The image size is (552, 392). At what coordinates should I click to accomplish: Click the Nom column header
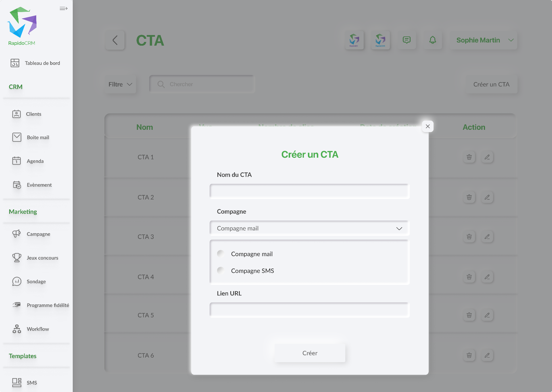[145, 127]
